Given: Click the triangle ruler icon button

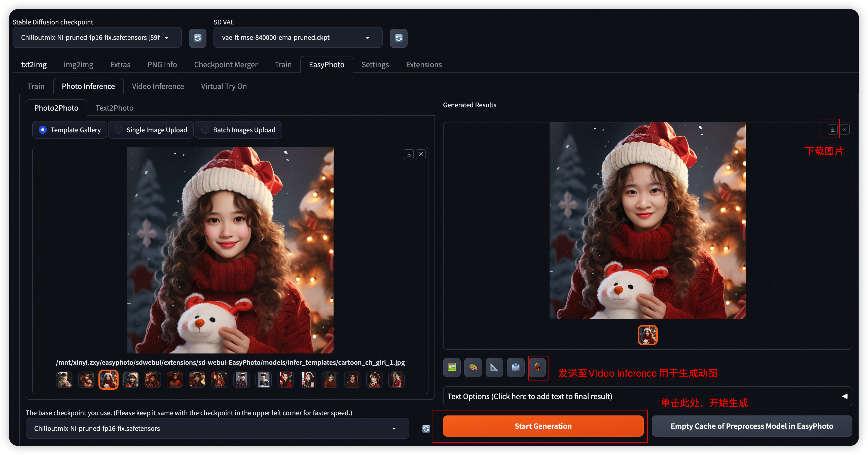Looking at the screenshot, I should pos(494,367).
